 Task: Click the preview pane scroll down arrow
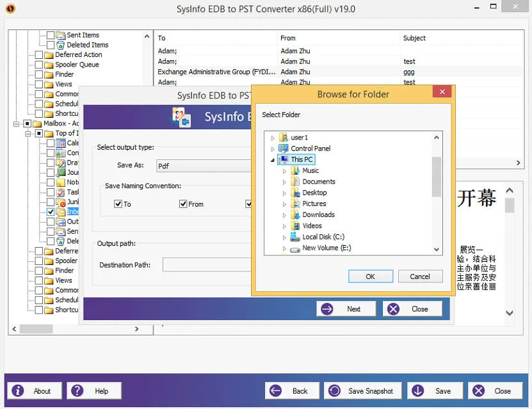(509, 313)
